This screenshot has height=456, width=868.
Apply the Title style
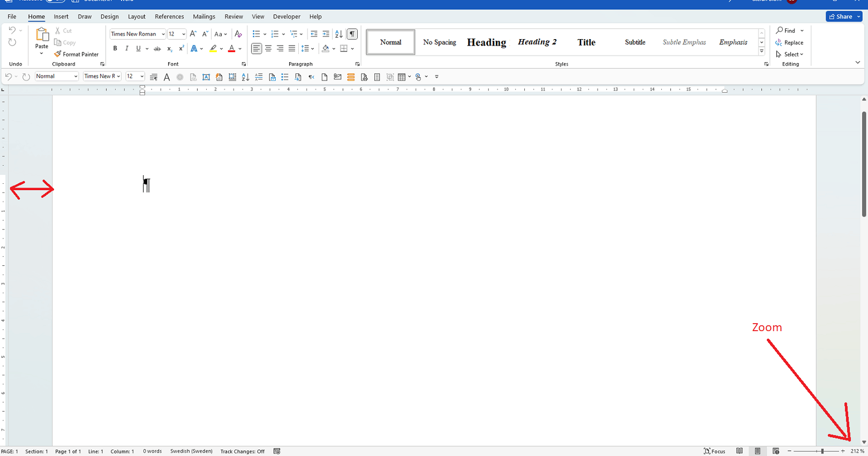point(586,42)
